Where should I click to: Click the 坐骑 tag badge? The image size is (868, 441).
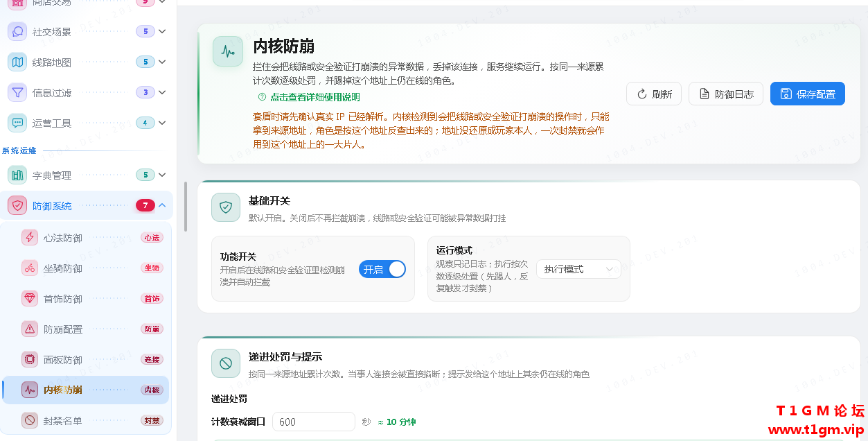[x=152, y=268]
